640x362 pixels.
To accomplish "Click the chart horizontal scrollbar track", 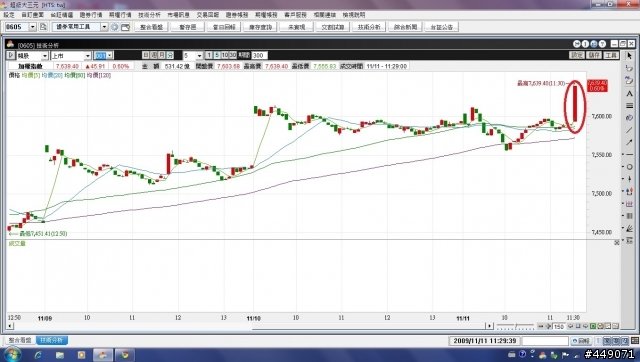I will click(x=250, y=326).
